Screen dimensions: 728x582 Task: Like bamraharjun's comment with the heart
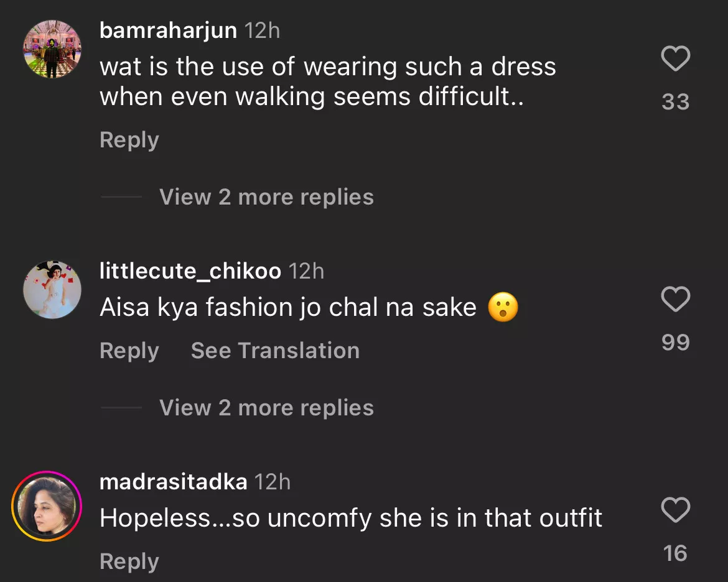(x=675, y=59)
